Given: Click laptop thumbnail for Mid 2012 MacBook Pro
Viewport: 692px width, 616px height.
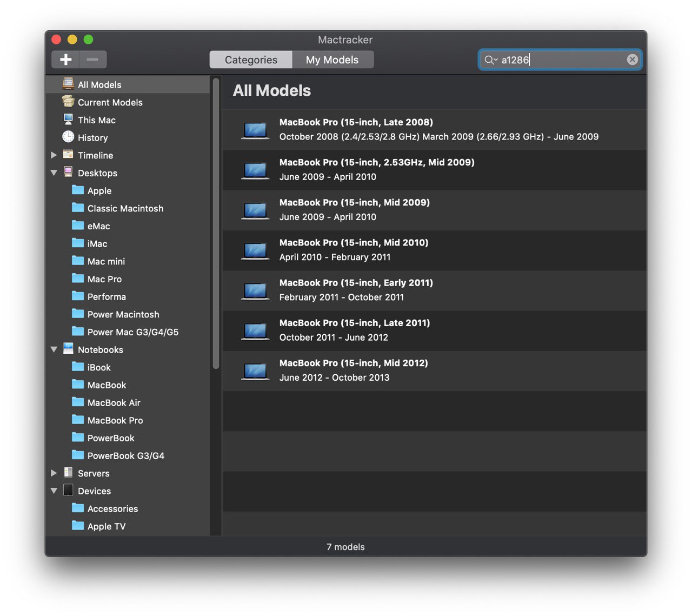Looking at the screenshot, I should [255, 372].
